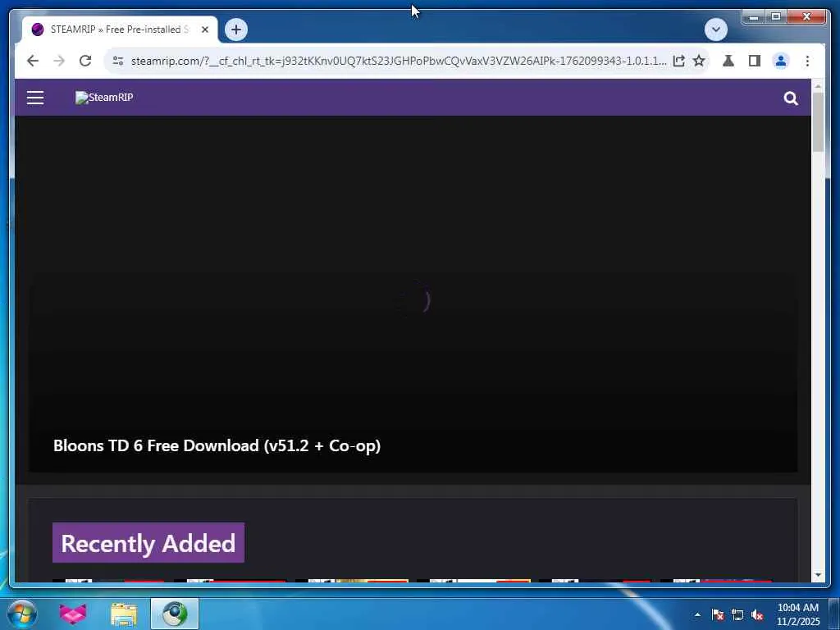This screenshot has width=840, height=630.
Task: Open the site search magnifier
Action: pos(791,98)
